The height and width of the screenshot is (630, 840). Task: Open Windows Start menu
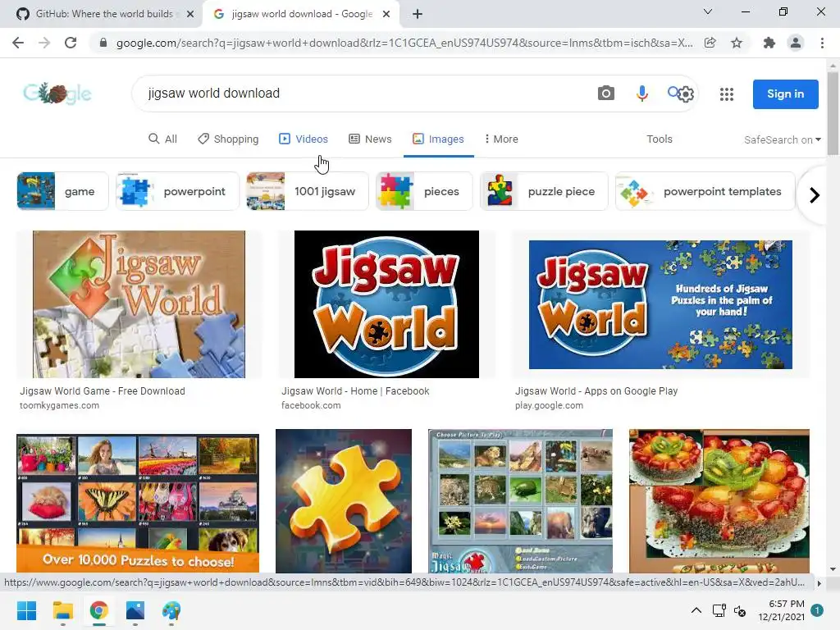pos(26,610)
